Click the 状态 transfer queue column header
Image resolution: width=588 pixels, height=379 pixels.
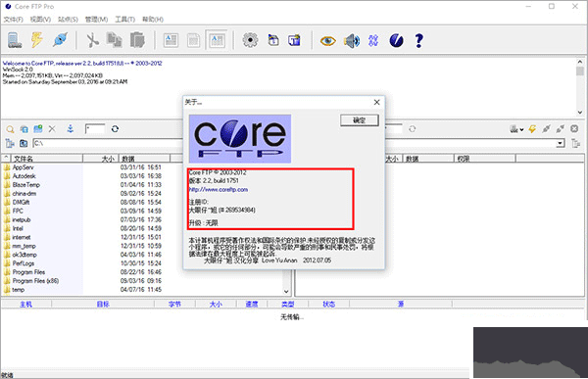pyautogui.click(x=329, y=304)
